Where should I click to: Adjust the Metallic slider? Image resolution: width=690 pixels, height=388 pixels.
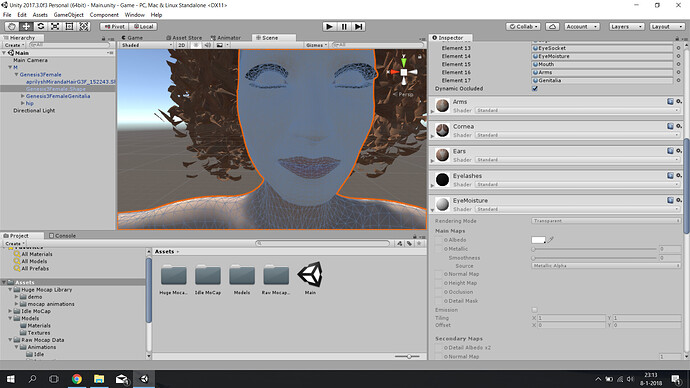(x=594, y=249)
